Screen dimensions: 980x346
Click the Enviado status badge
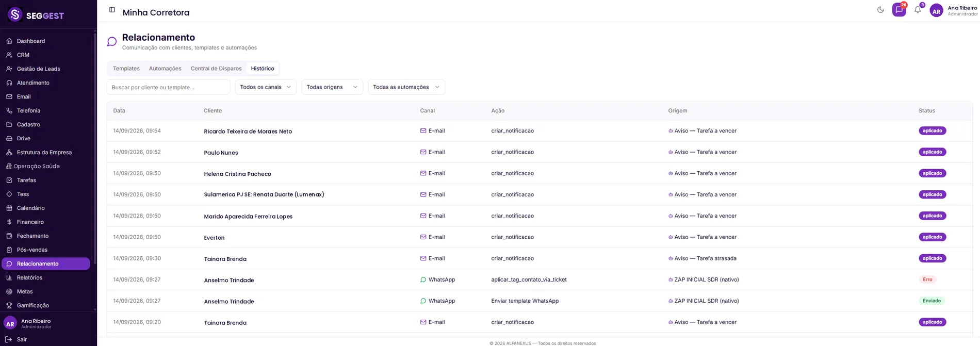pyautogui.click(x=932, y=301)
